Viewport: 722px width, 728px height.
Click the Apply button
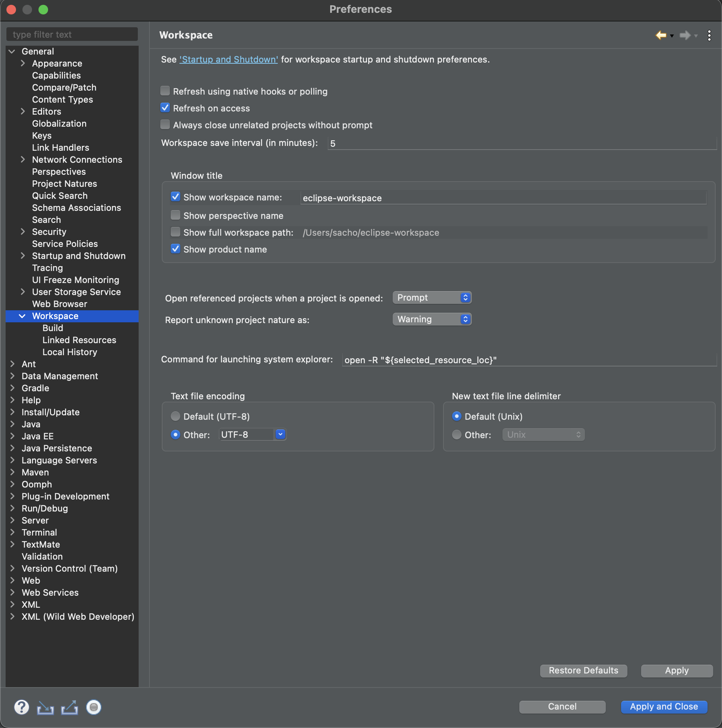(677, 671)
